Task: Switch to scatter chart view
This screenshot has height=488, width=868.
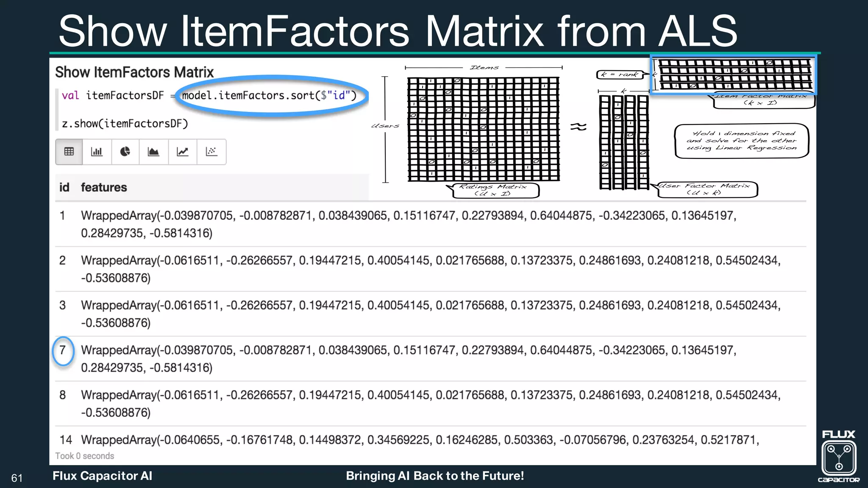Action: [211, 152]
